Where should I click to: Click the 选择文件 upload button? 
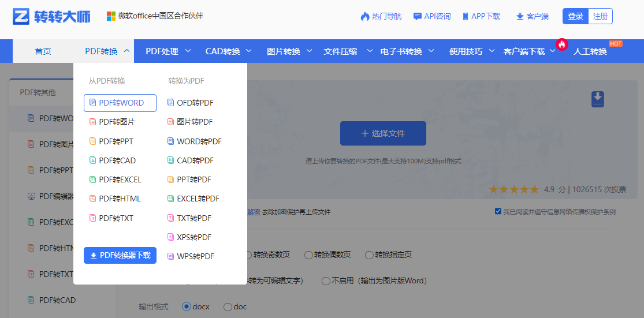coord(383,133)
